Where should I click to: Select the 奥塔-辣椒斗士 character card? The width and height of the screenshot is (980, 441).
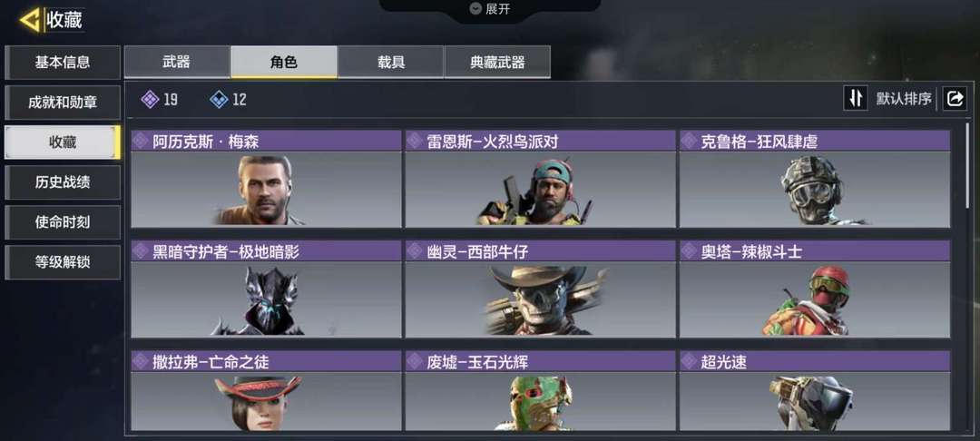pyautogui.click(x=815, y=289)
